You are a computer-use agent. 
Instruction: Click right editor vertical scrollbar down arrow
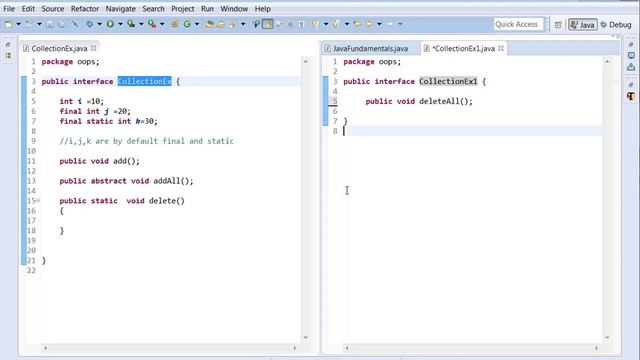click(607, 338)
